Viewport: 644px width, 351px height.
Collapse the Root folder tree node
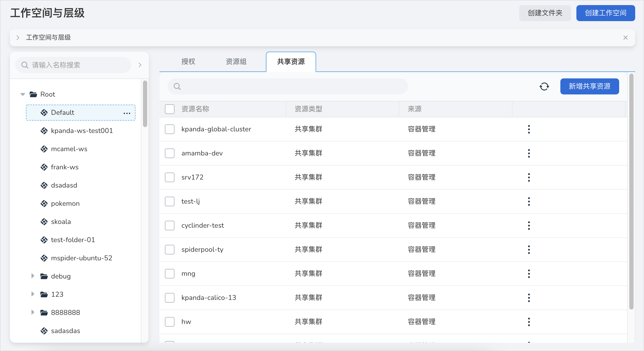23,94
